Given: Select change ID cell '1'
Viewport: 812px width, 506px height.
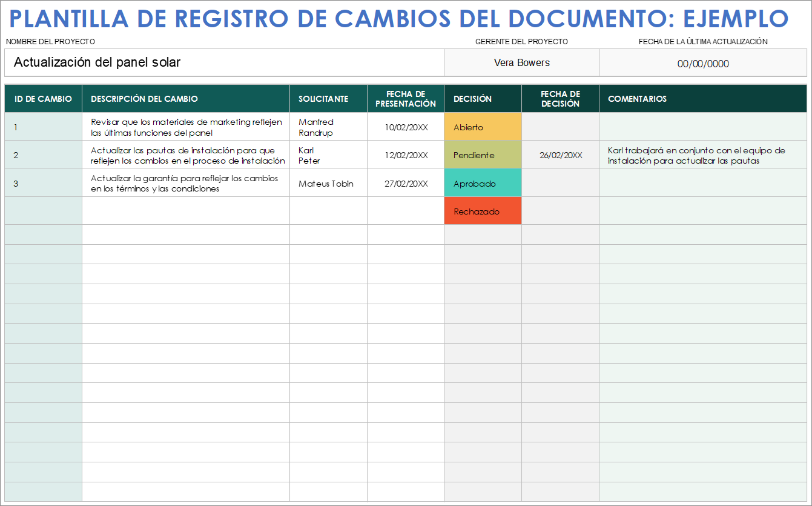Looking at the screenshot, I should coord(44,127).
